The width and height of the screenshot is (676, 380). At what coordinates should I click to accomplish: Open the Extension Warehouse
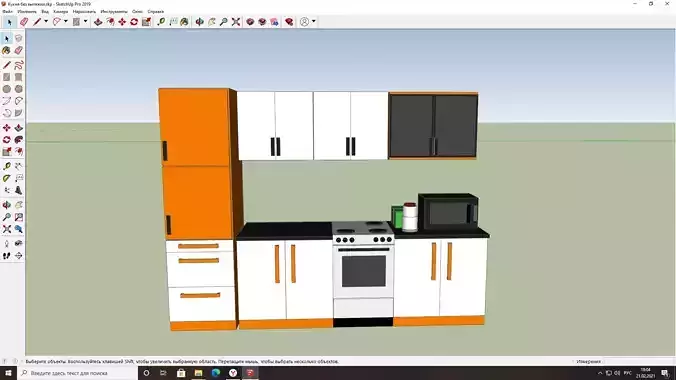pyautogui.click(x=262, y=22)
